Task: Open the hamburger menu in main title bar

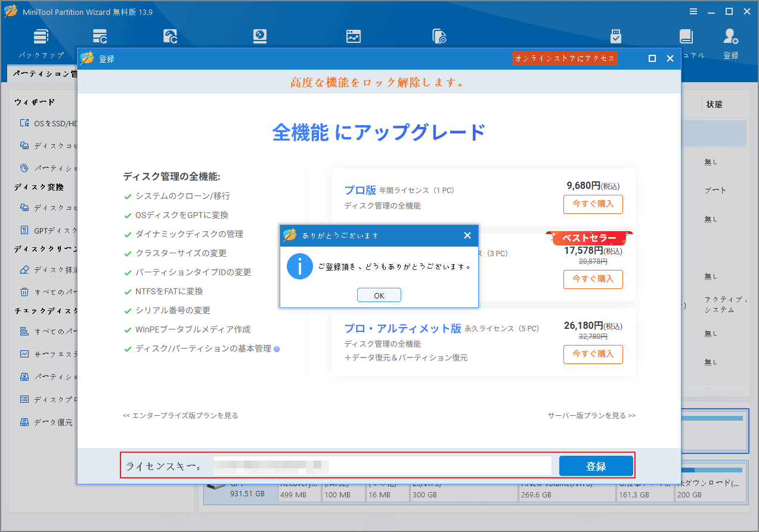Action: click(693, 11)
